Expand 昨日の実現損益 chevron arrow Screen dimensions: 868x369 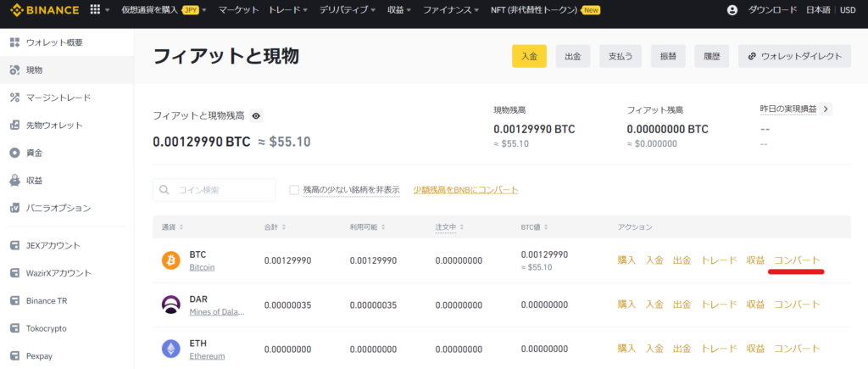pos(826,109)
